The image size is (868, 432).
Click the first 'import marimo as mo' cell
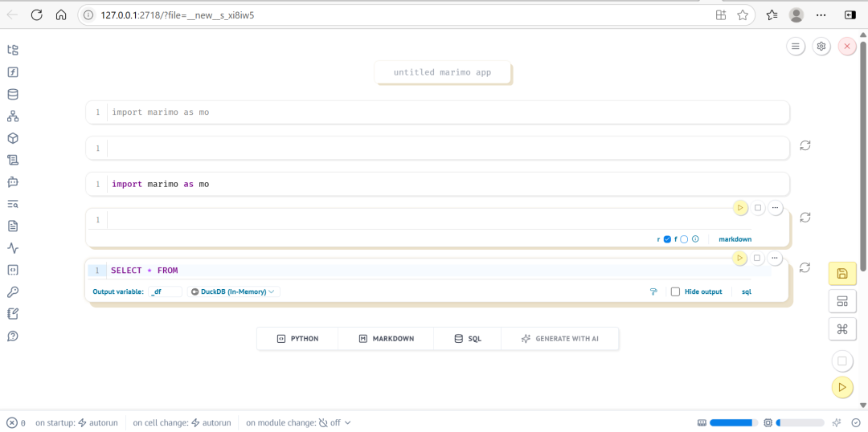(437, 112)
